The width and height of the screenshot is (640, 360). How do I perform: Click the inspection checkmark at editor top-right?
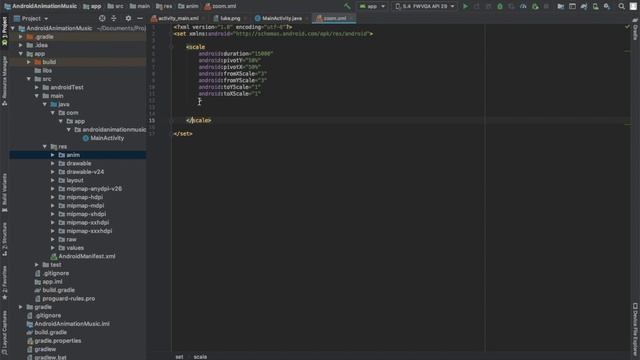coord(627,27)
